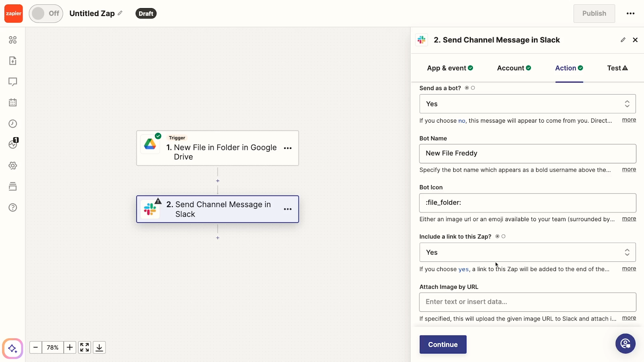Click the Untitled Zap title text

tap(92, 13)
